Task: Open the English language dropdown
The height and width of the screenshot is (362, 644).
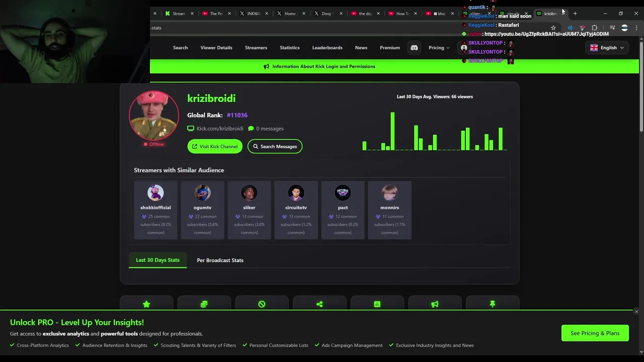Action: 607,48
